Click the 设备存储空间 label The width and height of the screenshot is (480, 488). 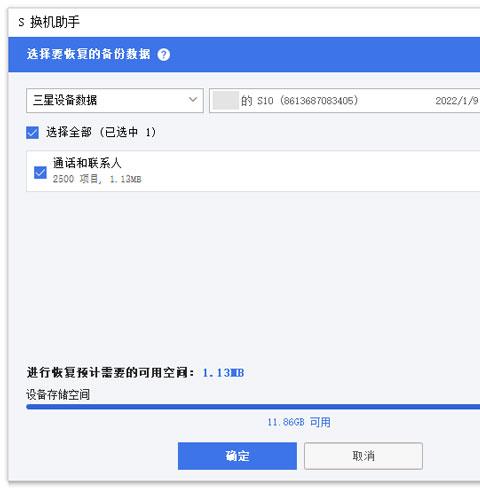[x=58, y=394]
